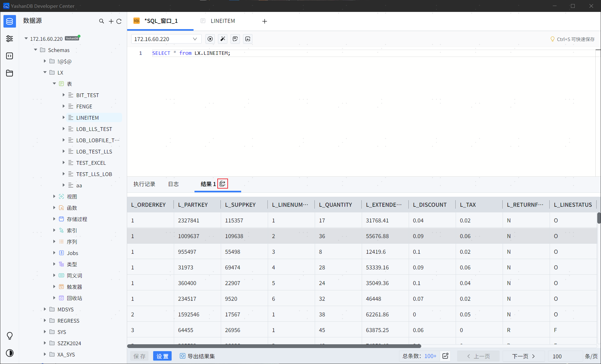Click the total count edit icon

445,356
